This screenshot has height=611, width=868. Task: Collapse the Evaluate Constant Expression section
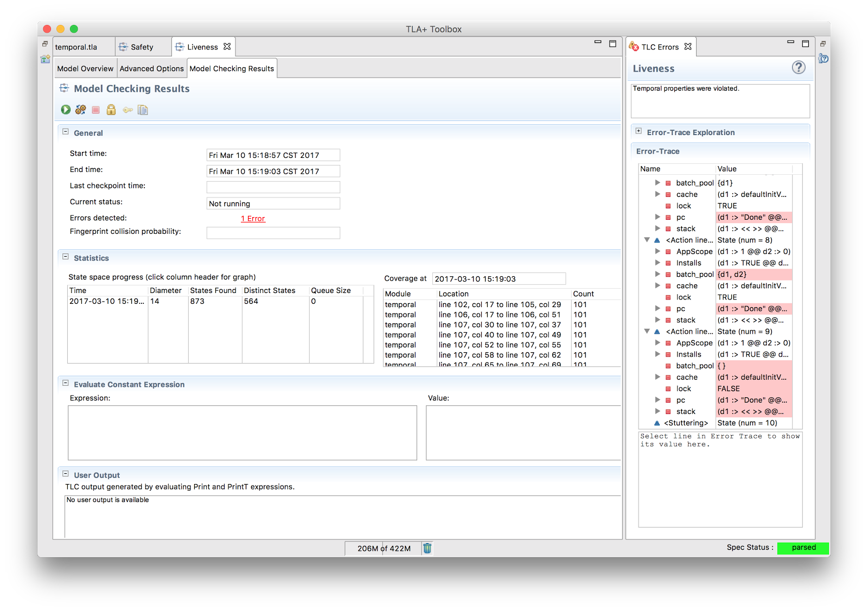pyautogui.click(x=66, y=383)
